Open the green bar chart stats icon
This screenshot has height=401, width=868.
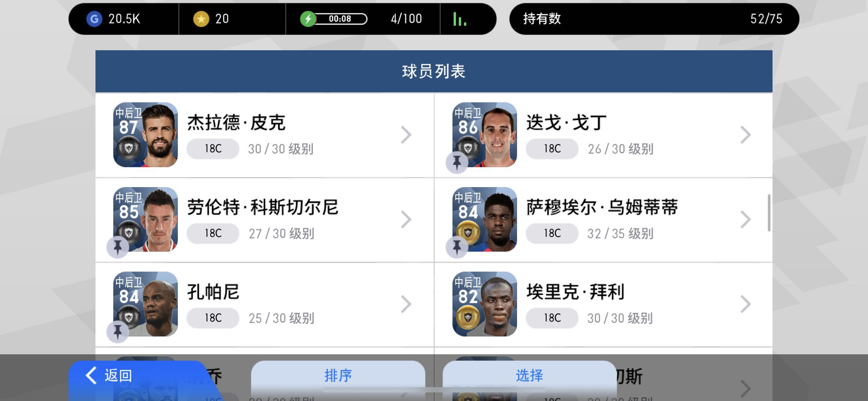tap(460, 19)
